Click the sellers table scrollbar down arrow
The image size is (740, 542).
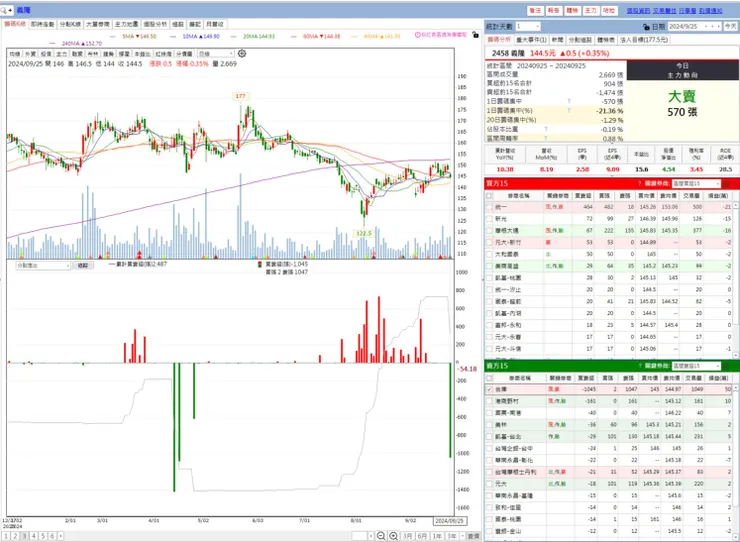736,537
